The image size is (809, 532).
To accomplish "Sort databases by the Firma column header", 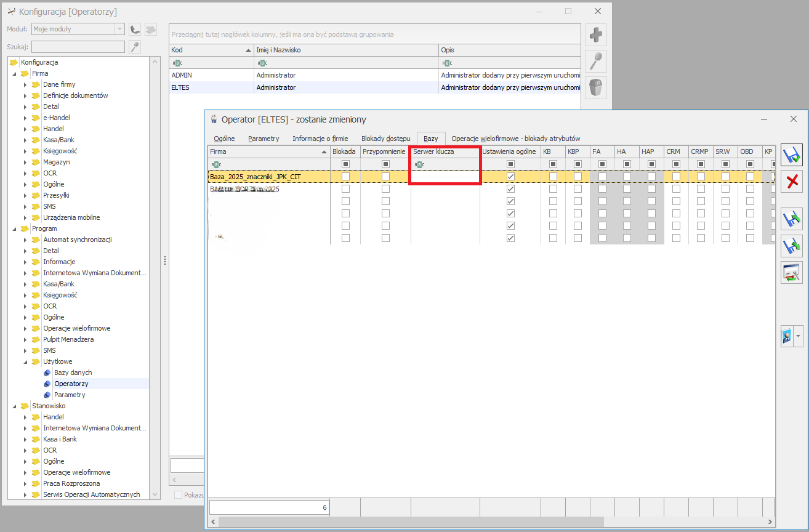I will pyautogui.click(x=268, y=151).
